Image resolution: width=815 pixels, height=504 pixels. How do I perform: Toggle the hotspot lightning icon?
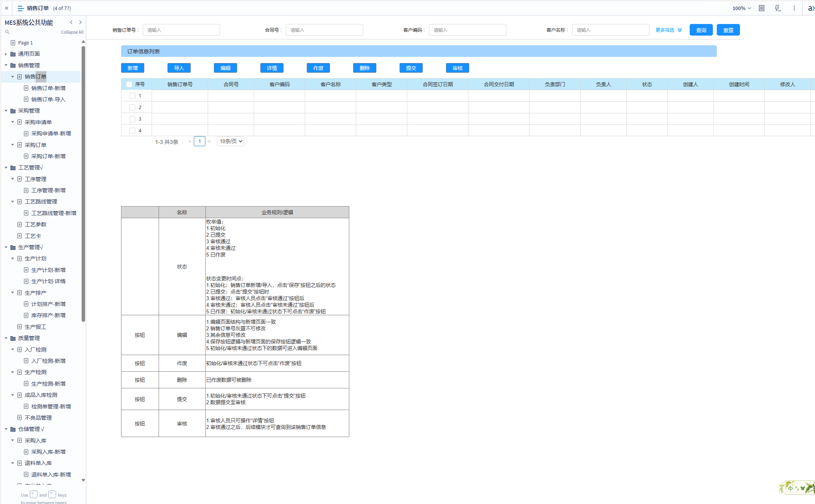pos(777,8)
